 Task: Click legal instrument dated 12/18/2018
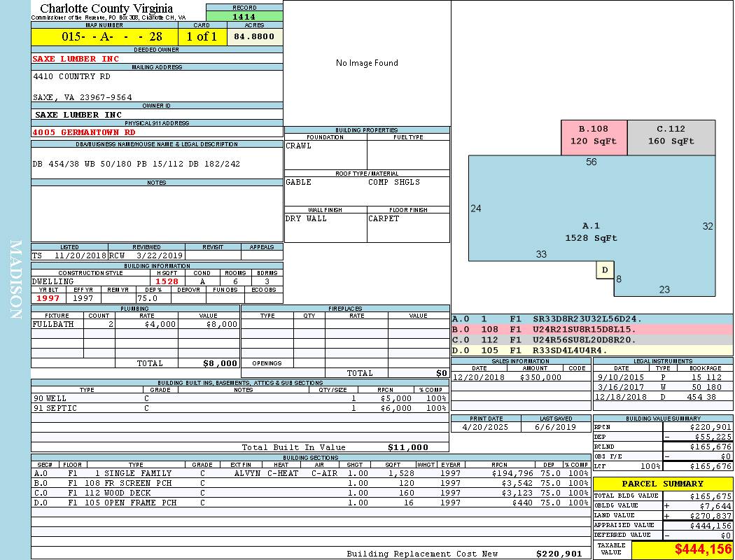click(x=663, y=397)
